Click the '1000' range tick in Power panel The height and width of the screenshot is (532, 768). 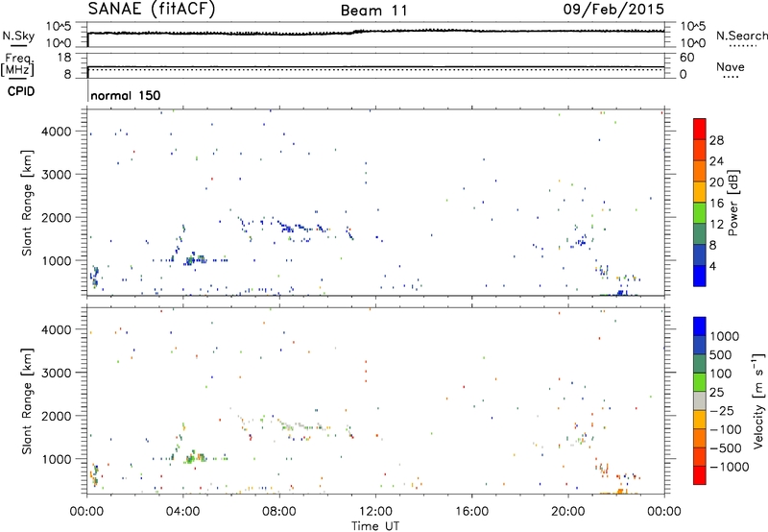point(56,260)
